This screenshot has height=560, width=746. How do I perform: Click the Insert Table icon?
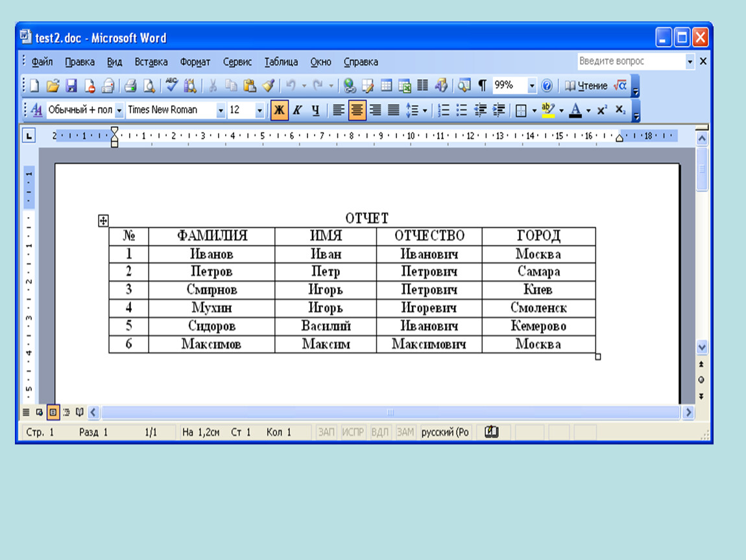coord(387,86)
